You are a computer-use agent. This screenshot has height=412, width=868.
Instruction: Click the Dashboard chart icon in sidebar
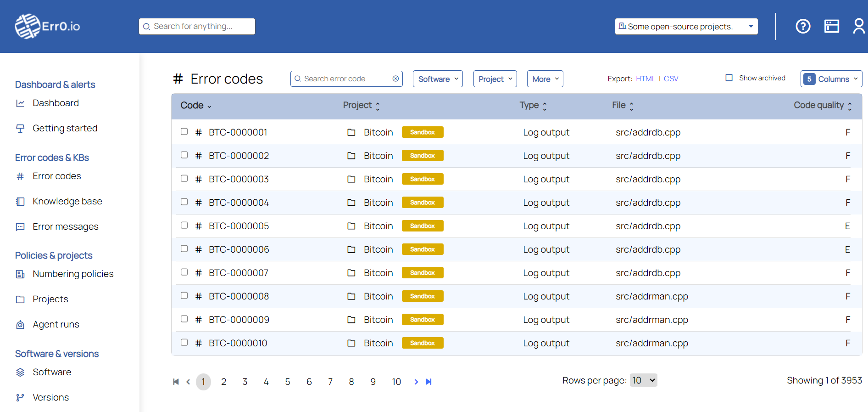(20, 103)
